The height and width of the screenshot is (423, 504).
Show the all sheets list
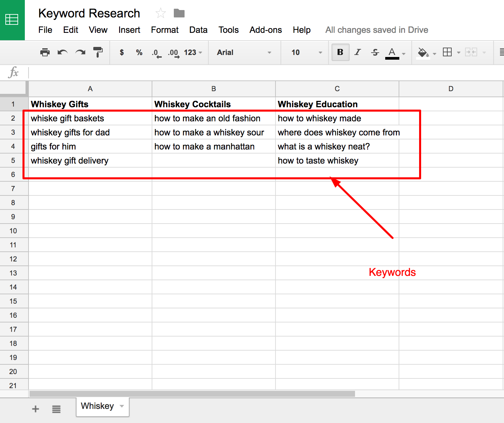coord(56,409)
